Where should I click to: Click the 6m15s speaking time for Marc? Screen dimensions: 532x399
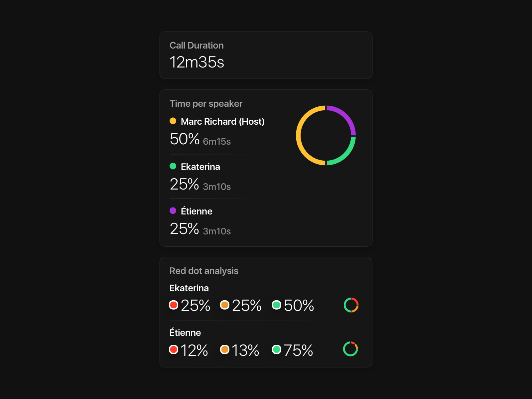(217, 142)
